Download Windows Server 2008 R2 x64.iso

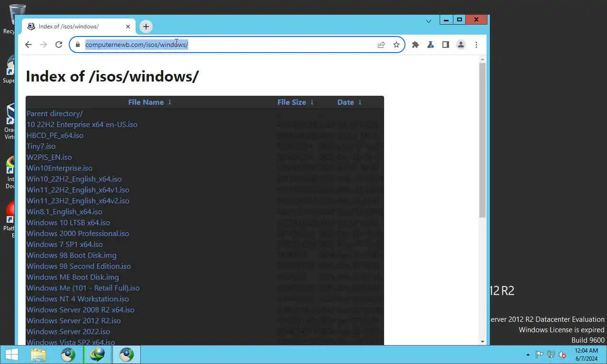click(81, 310)
